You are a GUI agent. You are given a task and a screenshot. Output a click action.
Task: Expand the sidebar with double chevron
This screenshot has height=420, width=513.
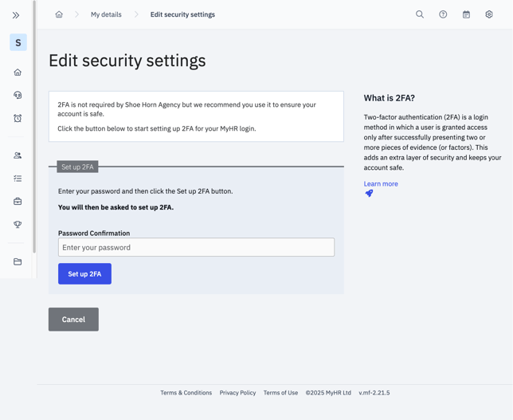click(16, 15)
